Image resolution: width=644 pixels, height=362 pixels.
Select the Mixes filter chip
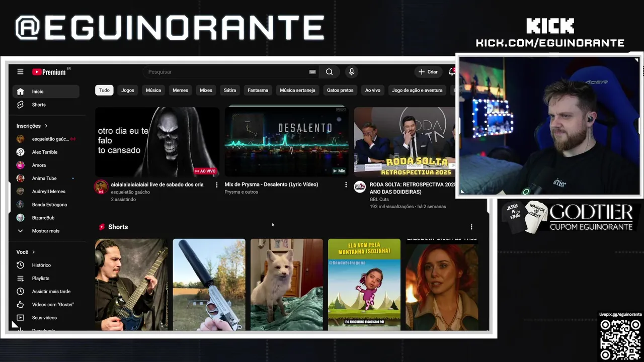pos(206,90)
